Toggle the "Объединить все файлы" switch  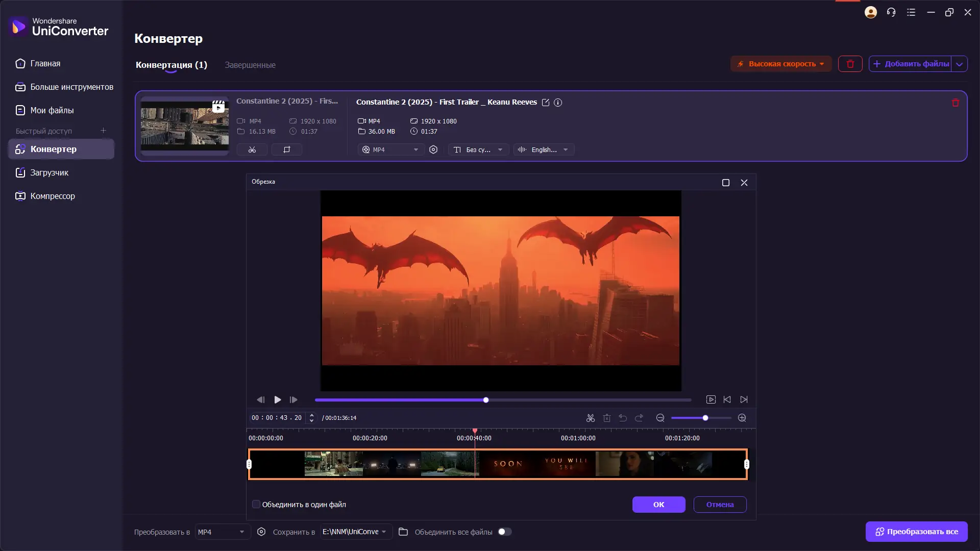(504, 532)
